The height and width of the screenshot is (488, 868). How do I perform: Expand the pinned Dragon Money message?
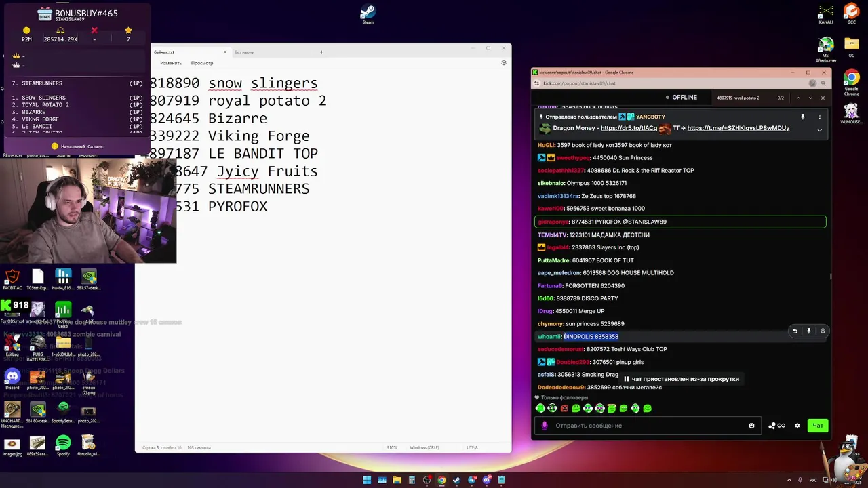tap(819, 130)
